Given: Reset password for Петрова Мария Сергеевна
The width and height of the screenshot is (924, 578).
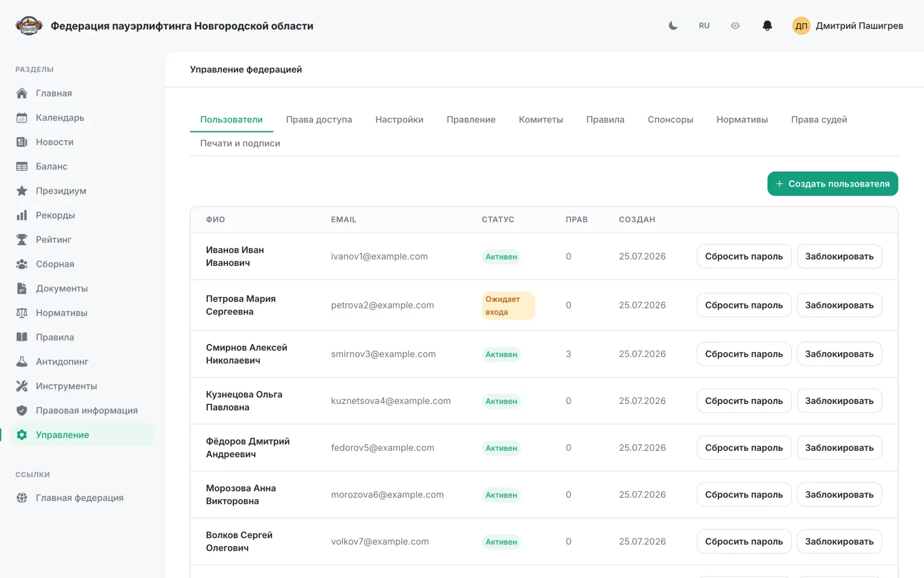Looking at the screenshot, I should tap(744, 305).
